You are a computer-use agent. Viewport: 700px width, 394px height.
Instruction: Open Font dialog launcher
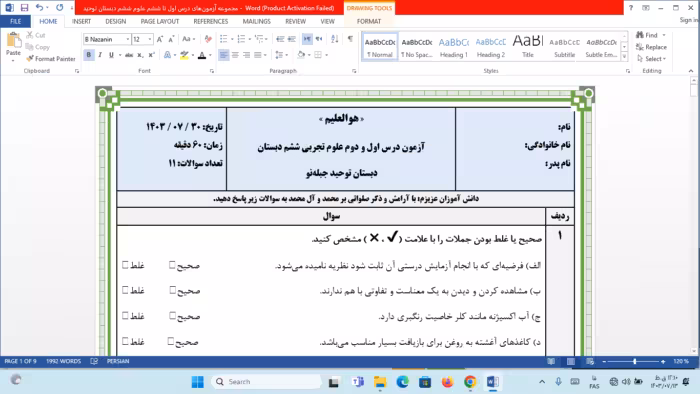(x=212, y=71)
